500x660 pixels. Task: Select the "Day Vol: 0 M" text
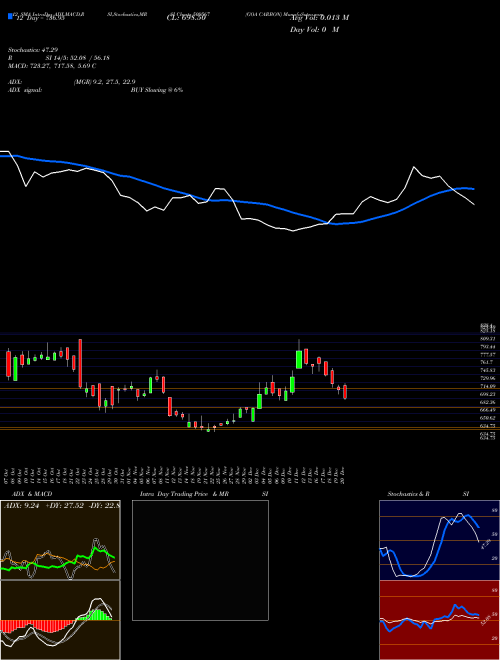[314, 30]
